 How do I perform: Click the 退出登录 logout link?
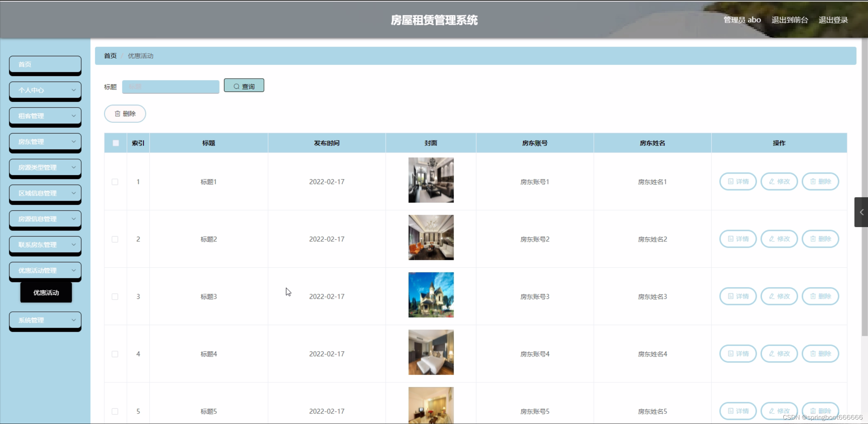[x=833, y=20]
